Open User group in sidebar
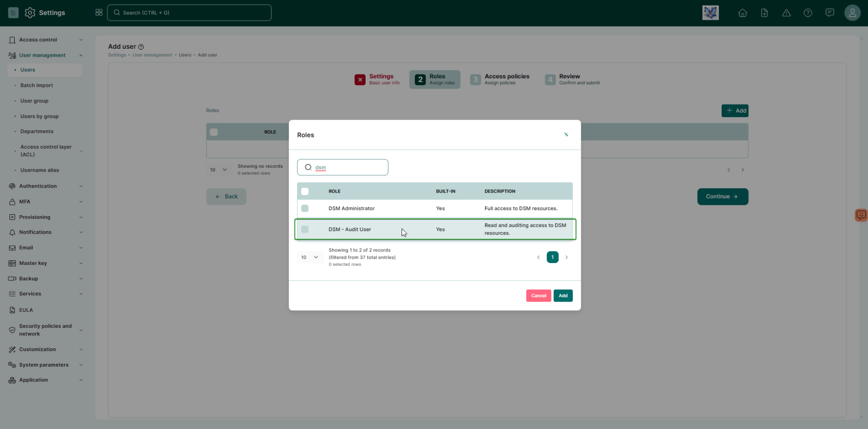 34,101
